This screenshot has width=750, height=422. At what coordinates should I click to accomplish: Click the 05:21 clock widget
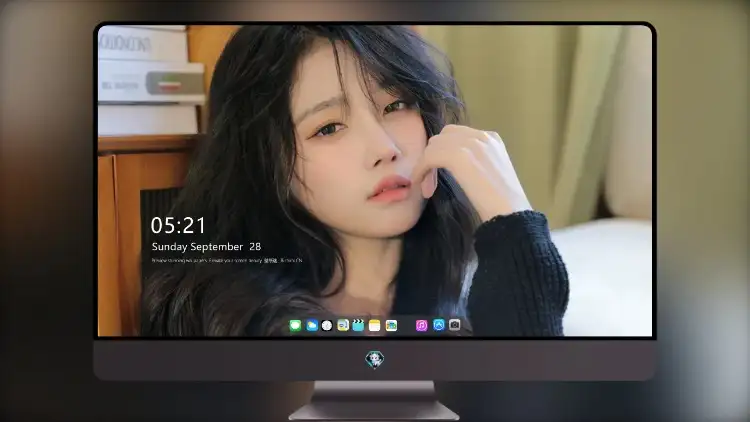point(178,225)
